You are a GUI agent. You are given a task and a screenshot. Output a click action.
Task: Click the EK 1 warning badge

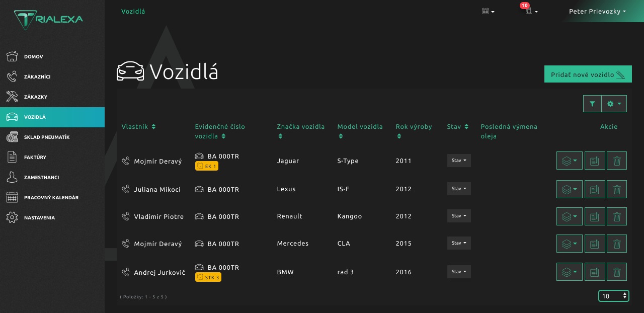click(x=207, y=166)
